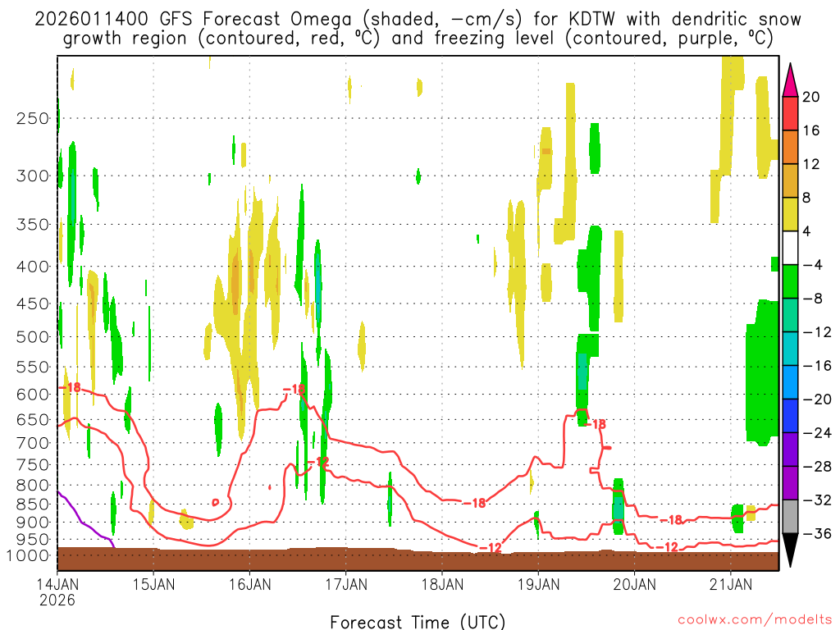Click the 500 pressure level label
Image resolution: width=840 pixels, height=630 pixels.
pos(33,337)
